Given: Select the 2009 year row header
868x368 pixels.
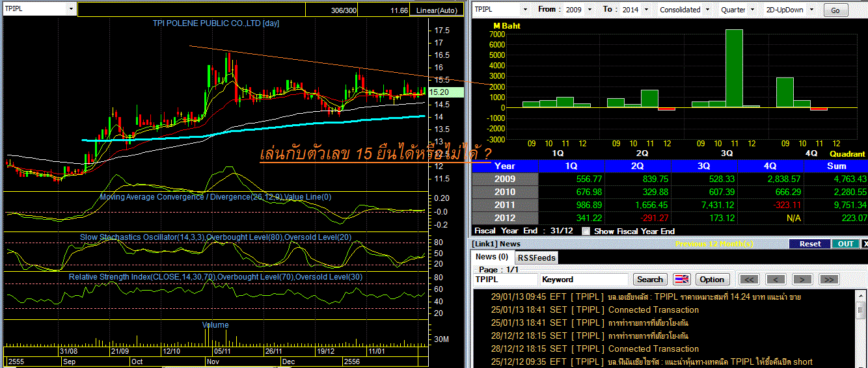Looking at the screenshot, I should [505, 179].
